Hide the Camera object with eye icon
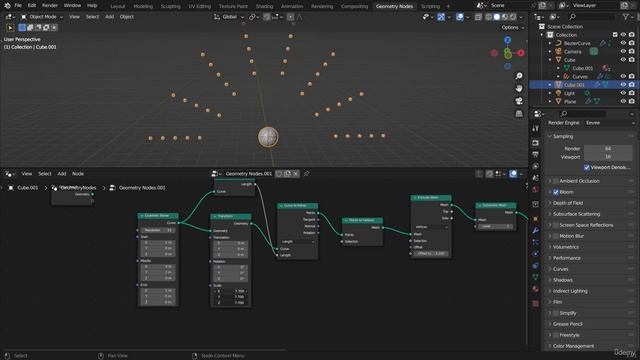640x360 pixels. tap(623, 51)
